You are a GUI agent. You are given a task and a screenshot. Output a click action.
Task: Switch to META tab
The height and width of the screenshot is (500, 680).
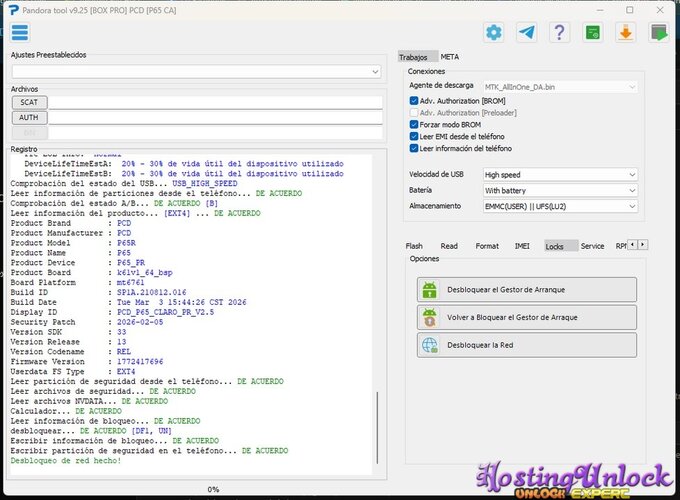click(x=450, y=57)
